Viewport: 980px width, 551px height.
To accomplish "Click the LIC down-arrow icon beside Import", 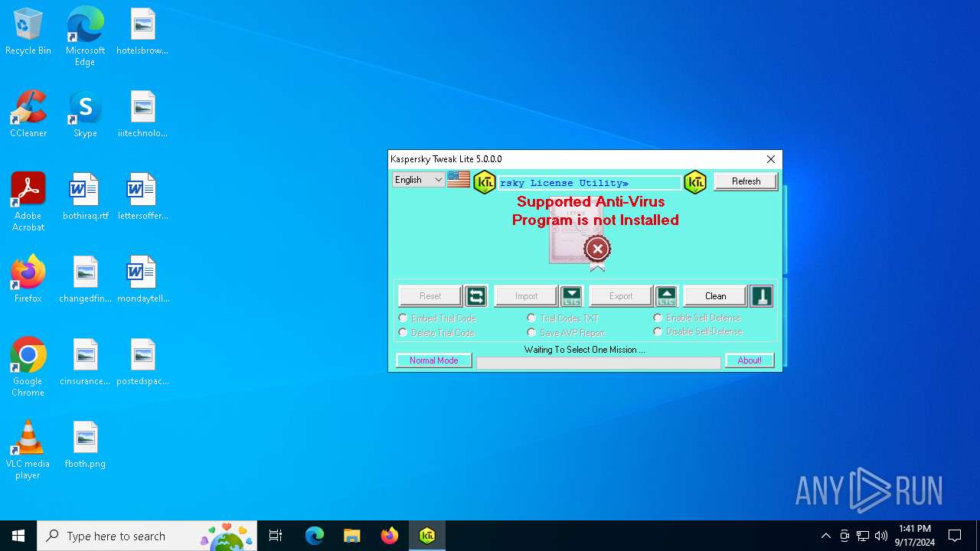I will [571, 296].
